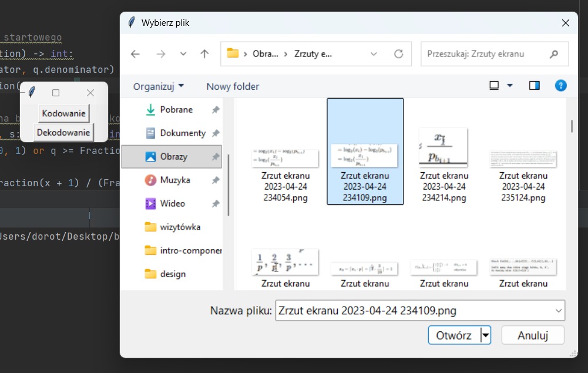Click the search magnifier icon
The width and height of the screenshot is (588, 373).
point(554,54)
